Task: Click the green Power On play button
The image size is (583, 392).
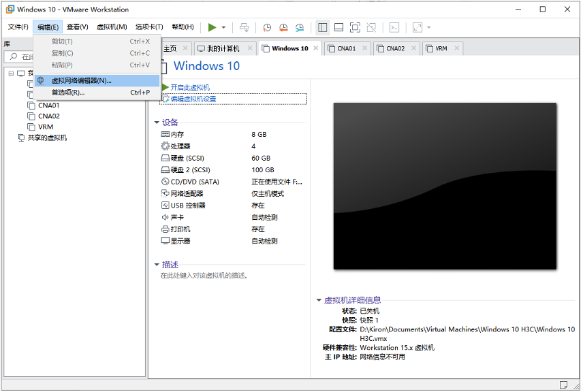Action: click(x=212, y=27)
